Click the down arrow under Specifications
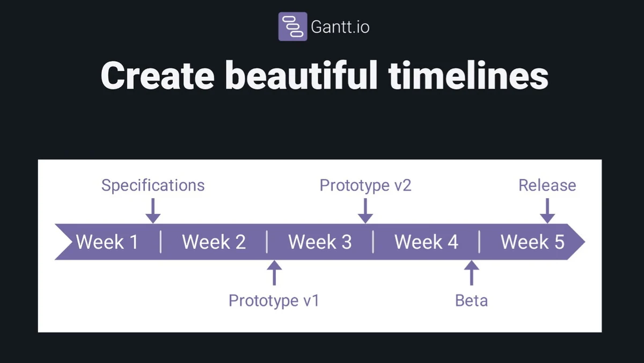The image size is (644, 363). click(153, 210)
